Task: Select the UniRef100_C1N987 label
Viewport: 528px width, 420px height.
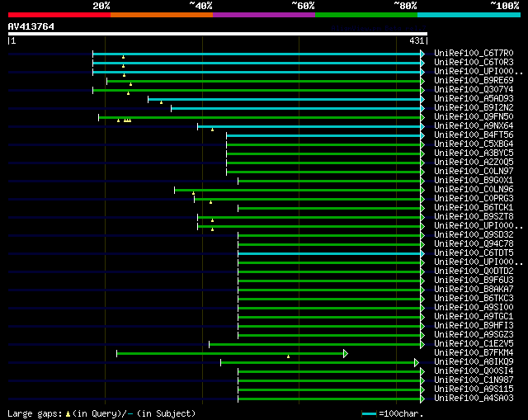Action: point(474,380)
